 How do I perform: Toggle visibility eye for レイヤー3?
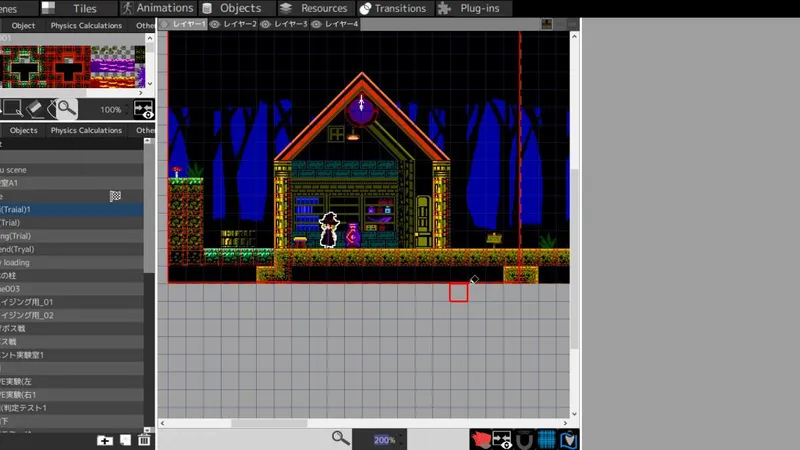[x=266, y=24]
